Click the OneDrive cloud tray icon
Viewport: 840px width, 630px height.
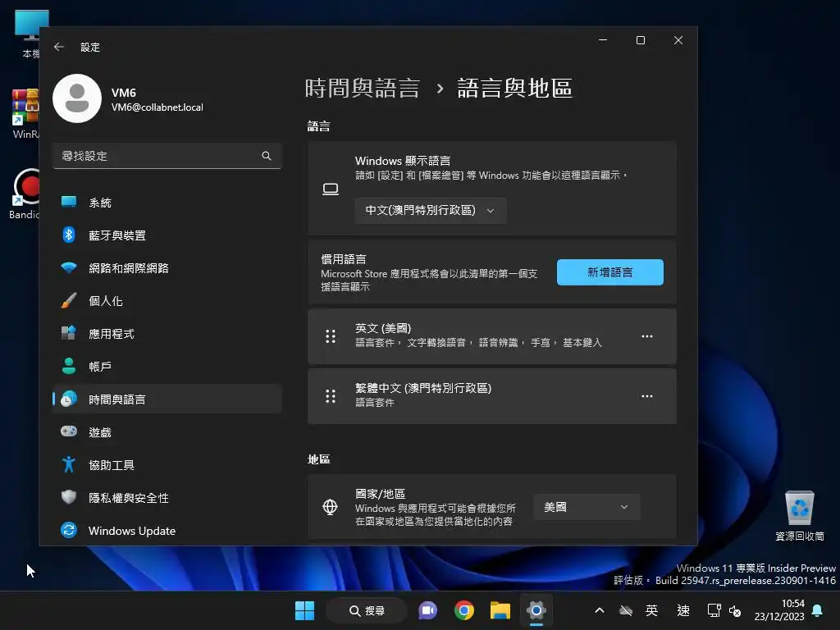point(626,610)
